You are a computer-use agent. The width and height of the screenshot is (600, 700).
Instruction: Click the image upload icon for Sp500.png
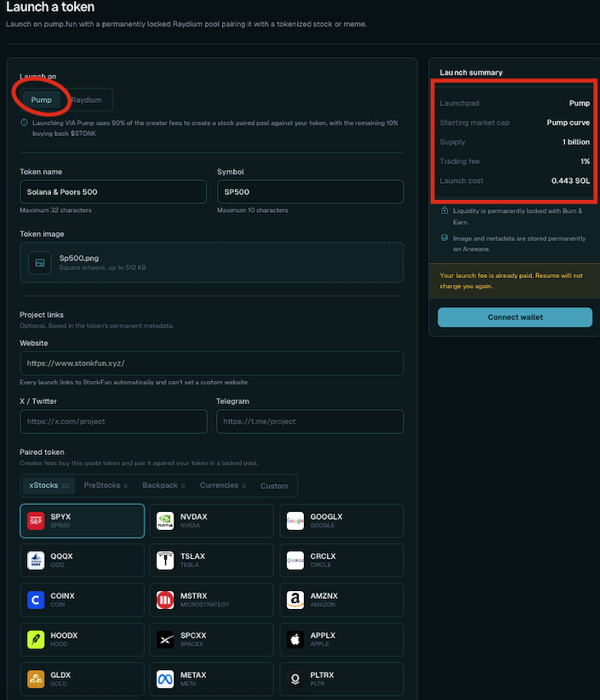[40, 263]
